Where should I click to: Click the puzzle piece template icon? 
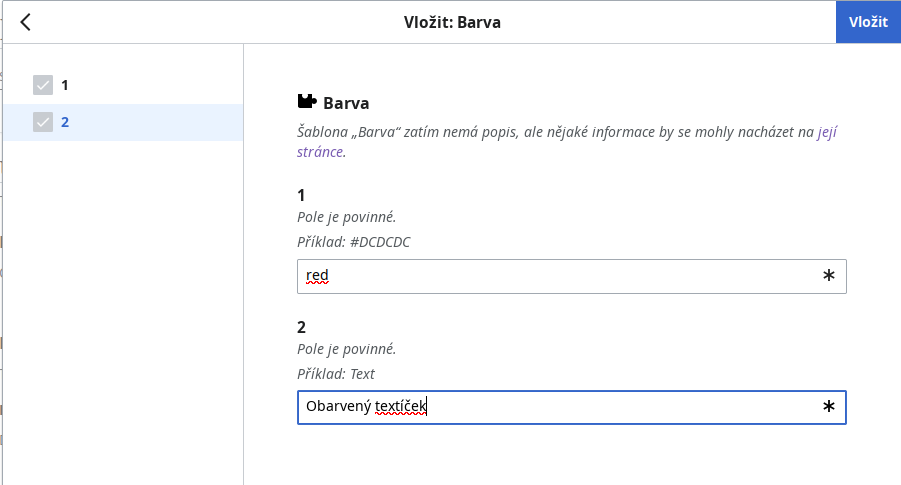(x=307, y=101)
